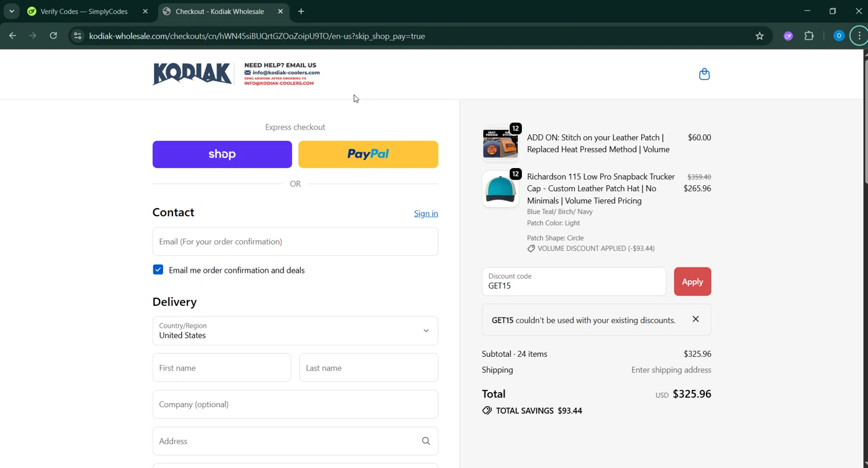Screen dimensions: 868x468
Task: Reload the checkout page
Action: pos(53,36)
